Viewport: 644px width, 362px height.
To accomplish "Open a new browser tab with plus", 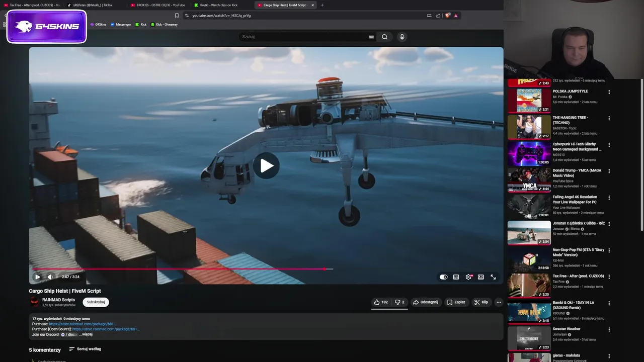I will [322, 5].
